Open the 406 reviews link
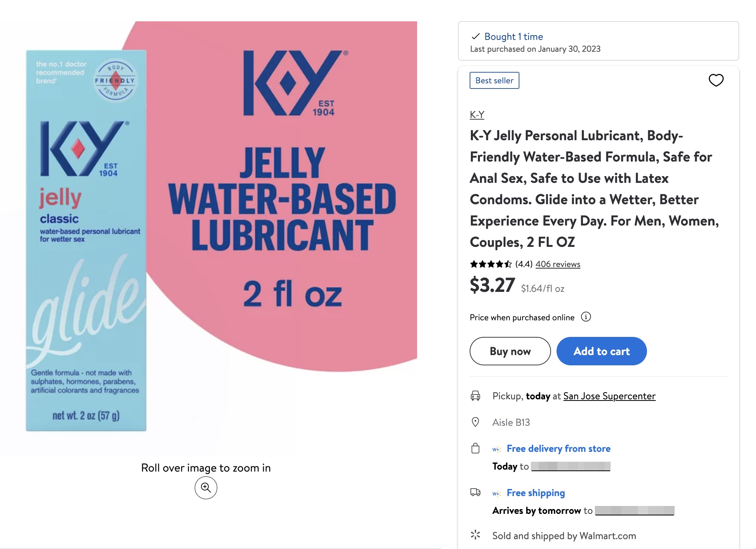 coord(558,264)
